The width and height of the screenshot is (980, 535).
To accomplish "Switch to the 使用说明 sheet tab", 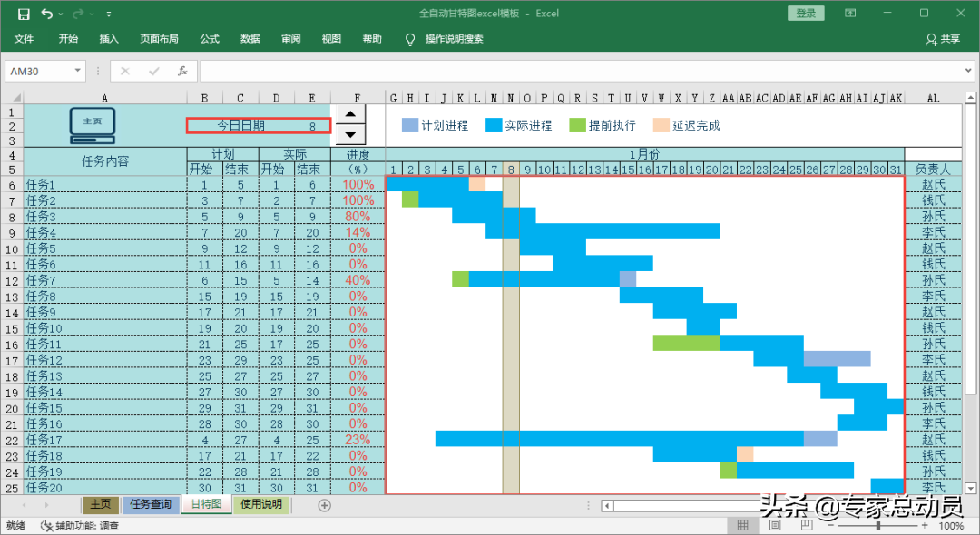I will coord(261,504).
